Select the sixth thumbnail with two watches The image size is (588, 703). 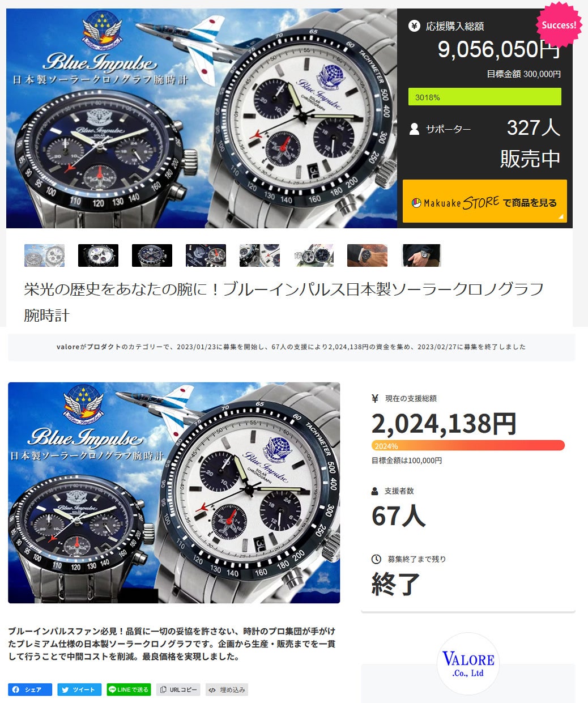[x=314, y=255]
